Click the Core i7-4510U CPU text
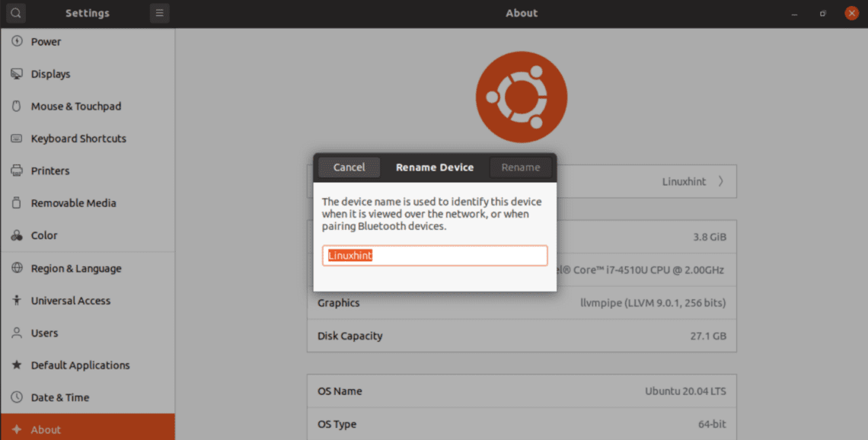868x440 pixels. pyautogui.click(x=642, y=270)
